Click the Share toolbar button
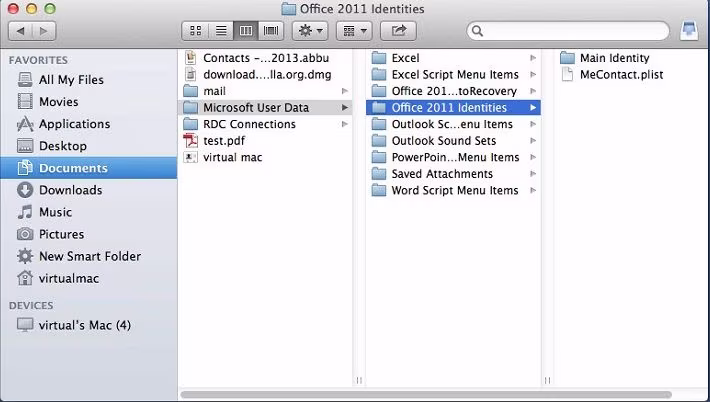 click(x=398, y=31)
